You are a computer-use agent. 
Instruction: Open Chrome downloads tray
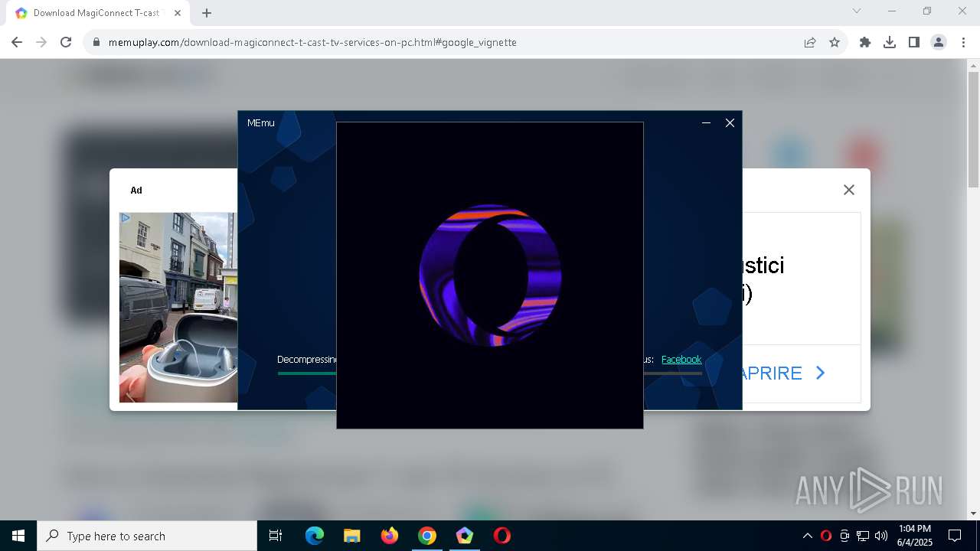pyautogui.click(x=890, y=42)
